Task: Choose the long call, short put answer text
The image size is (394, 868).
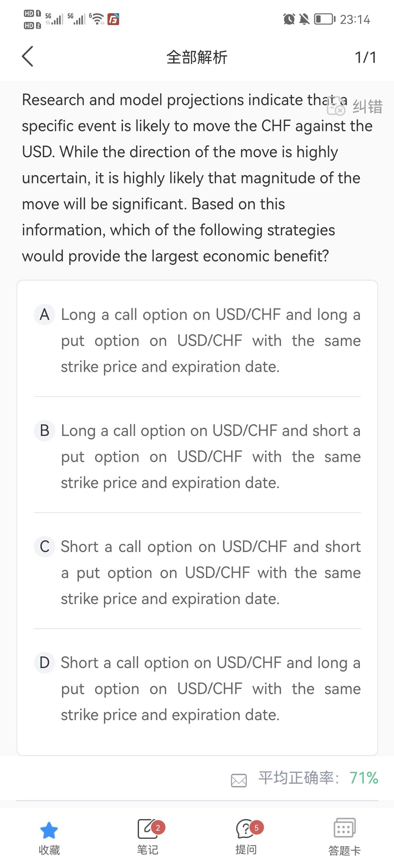Action: point(211,457)
